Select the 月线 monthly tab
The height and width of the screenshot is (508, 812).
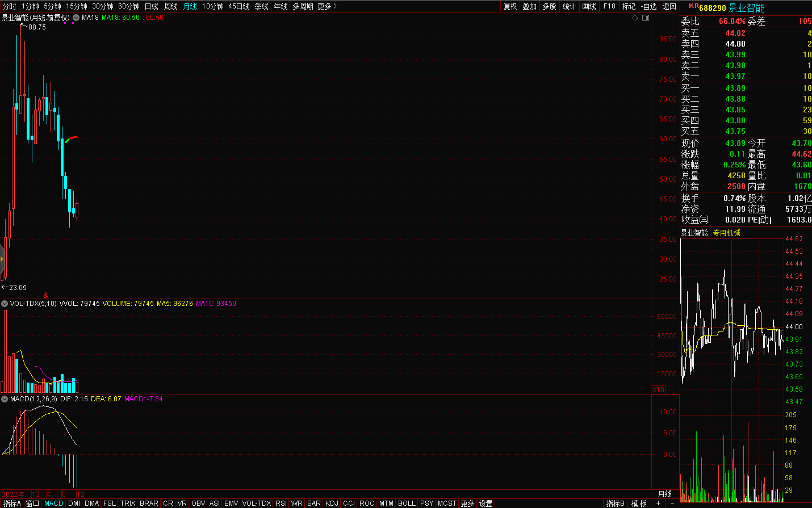point(190,6)
